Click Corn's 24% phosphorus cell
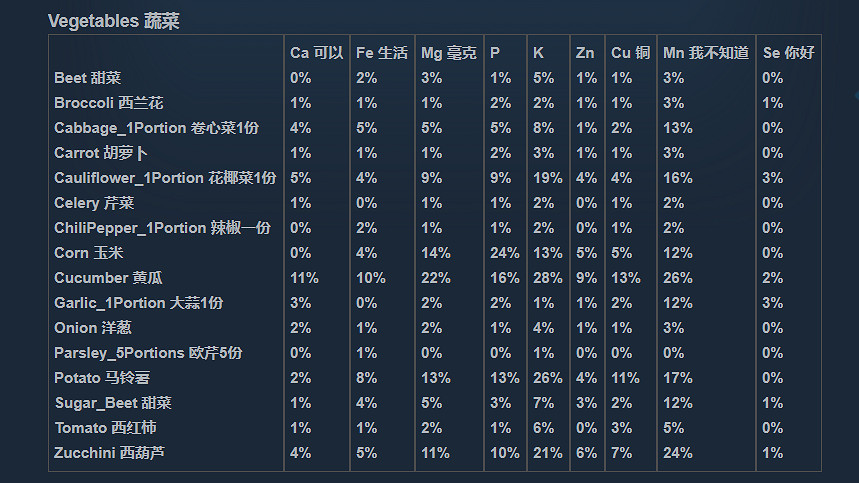This screenshot has height=483, width=859. pyautogui.click(x=504, y=253)
